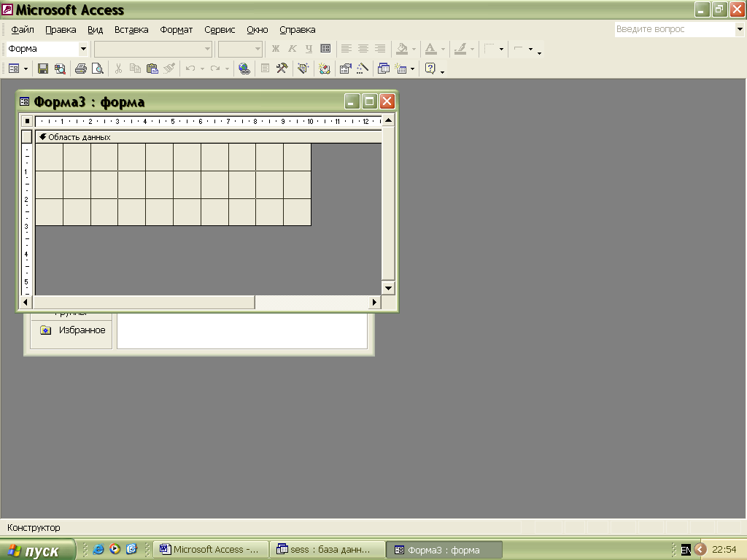The image size is (747, 560).
Task: Open the Справка menu
Action: [298, 29]
